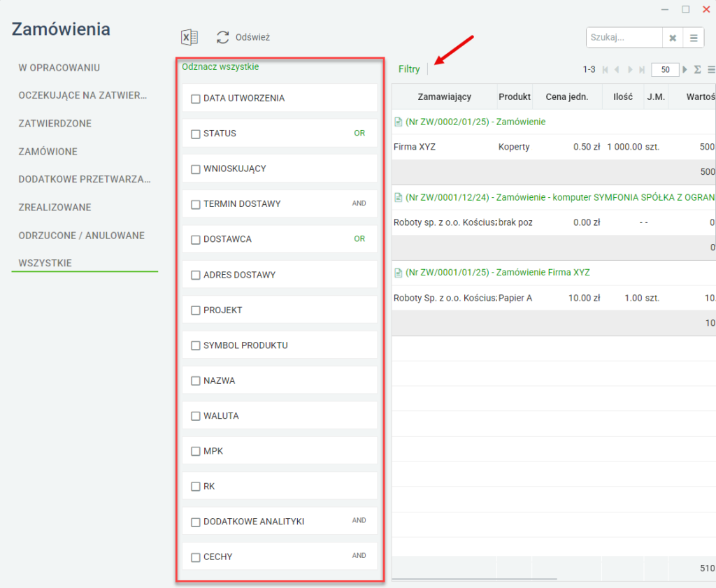
Task: Open order ZW/0001/12/24 komputer SYMFONIA
Action: pyautogui.click(x=560, y=197)
